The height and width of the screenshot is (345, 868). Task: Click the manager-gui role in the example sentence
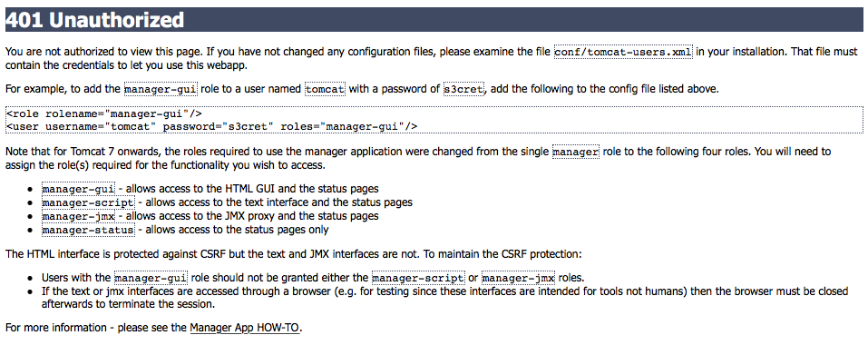click(161, 89)
